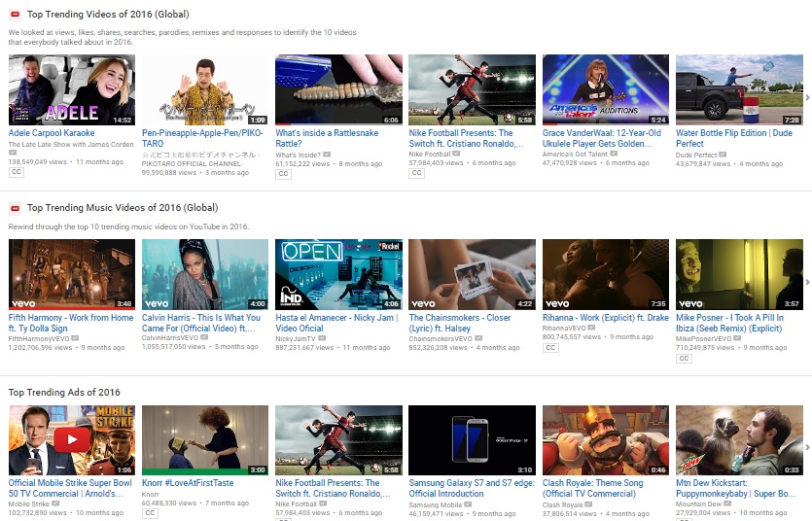This screenshot has width=812, height=521.
Task: Go to the Knorr channel link
Action: point(150,494)
